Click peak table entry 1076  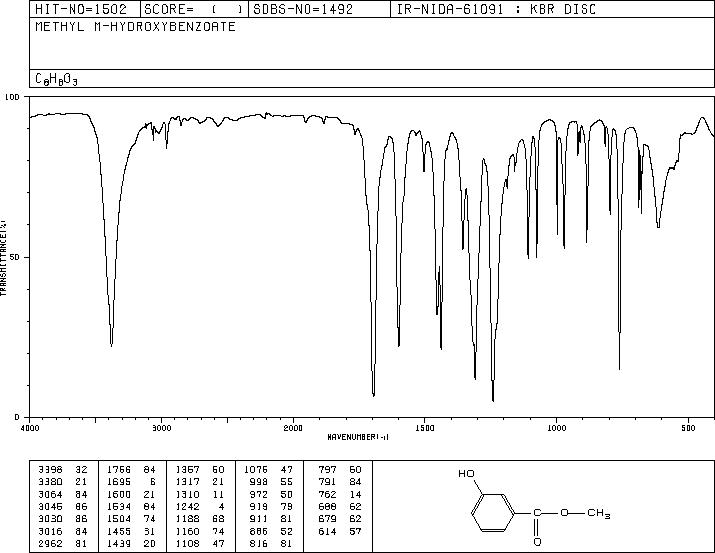click(268, 470)
